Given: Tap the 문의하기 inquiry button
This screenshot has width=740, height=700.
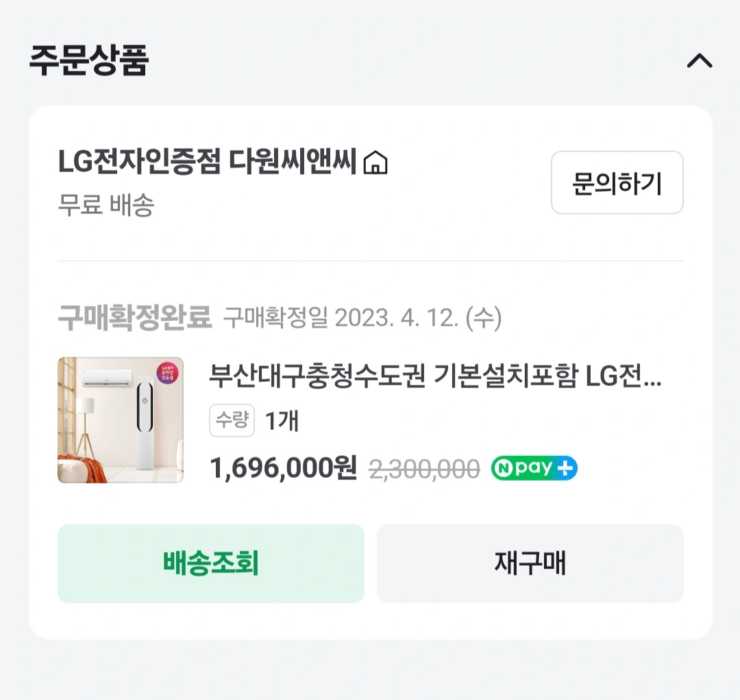Looking at the screenshot, I should pyautogui.click(x=617, y=182).
